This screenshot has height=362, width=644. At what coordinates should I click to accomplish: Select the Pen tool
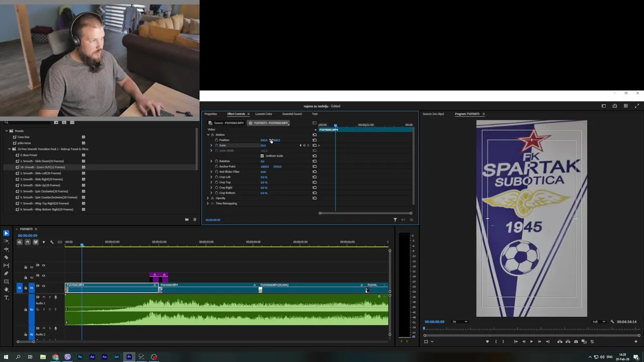pyautogui.click(x=6, y=273)
